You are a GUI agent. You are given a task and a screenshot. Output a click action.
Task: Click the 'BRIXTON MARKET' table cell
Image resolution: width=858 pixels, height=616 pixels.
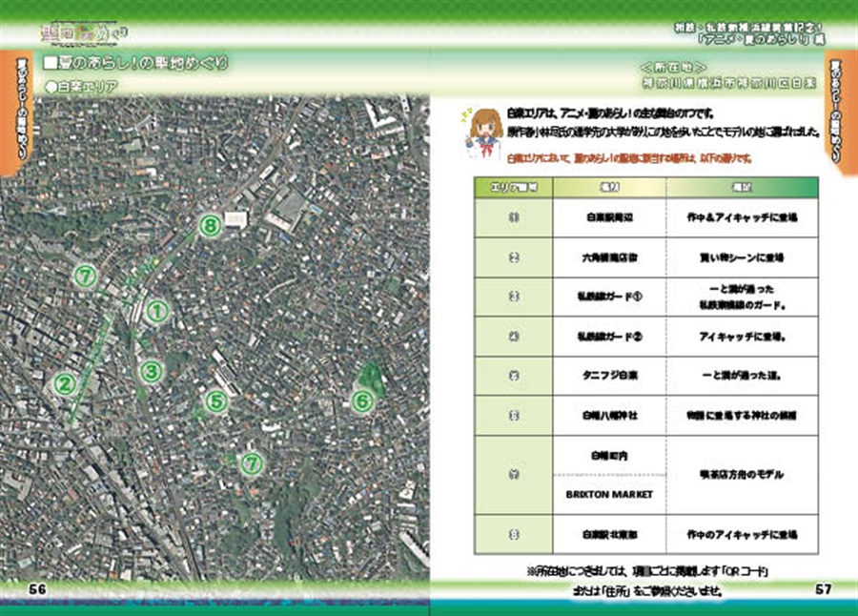609,495
